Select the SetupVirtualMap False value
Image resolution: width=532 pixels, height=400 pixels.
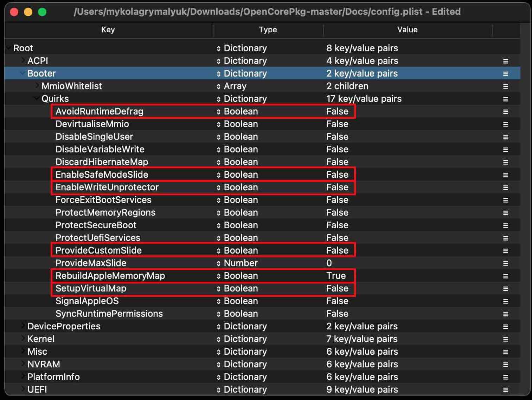click(337, 288)
